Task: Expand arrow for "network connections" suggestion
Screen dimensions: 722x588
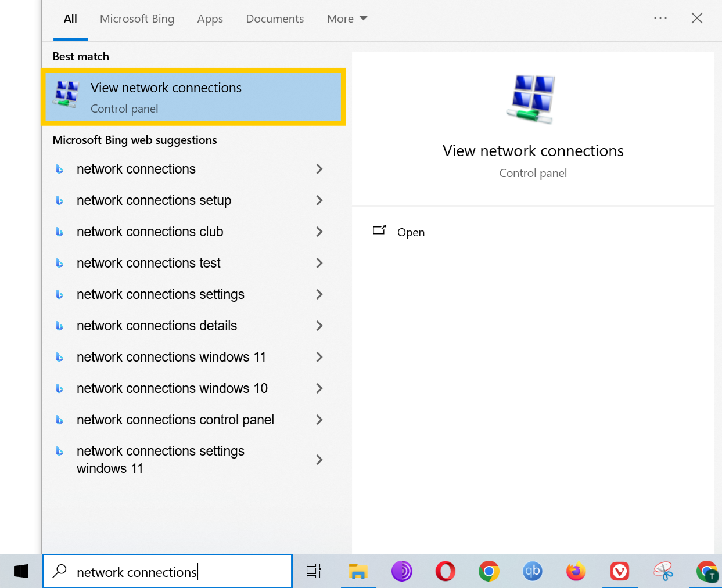Action: 319,169
